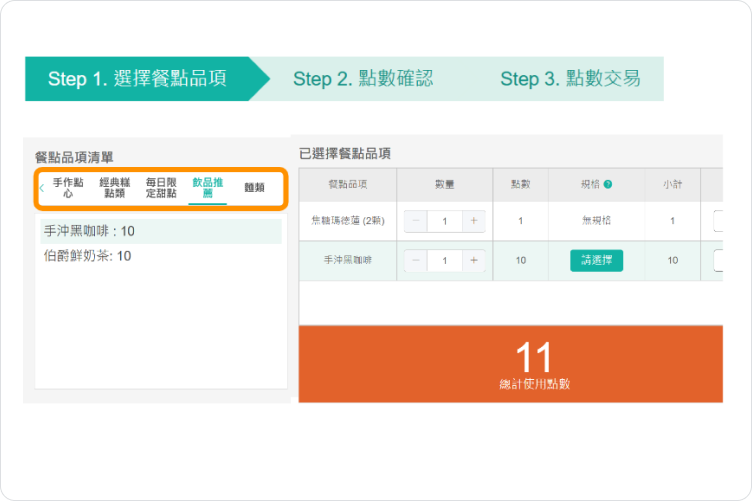
Task: Click the 手沖黑咖啡 cell in selected table
Action: 348,260
